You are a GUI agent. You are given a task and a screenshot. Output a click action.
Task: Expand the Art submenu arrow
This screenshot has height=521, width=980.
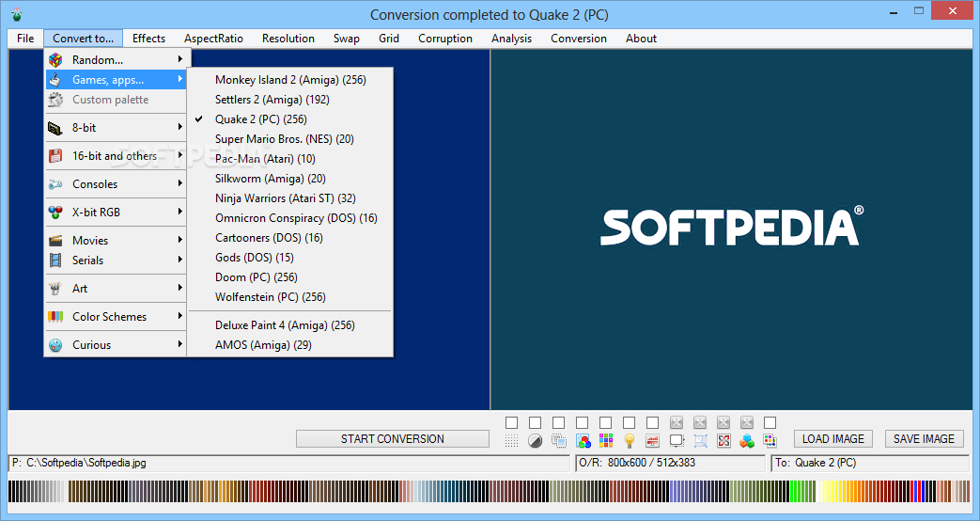point(180,288)
